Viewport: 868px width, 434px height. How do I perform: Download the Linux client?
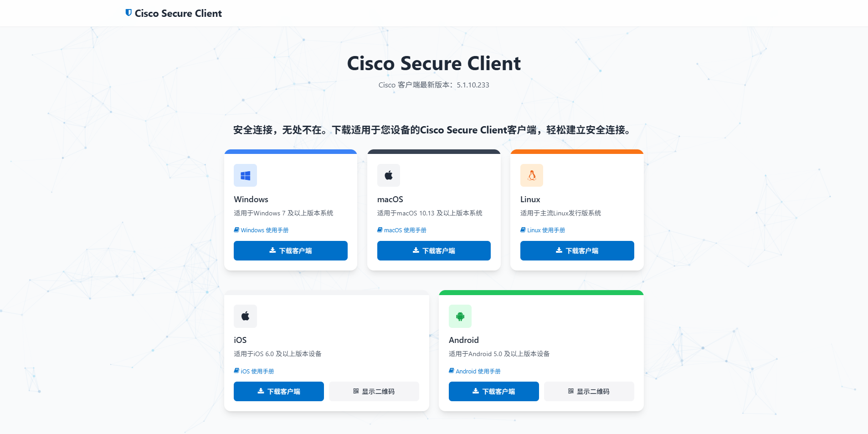(577, 250)
